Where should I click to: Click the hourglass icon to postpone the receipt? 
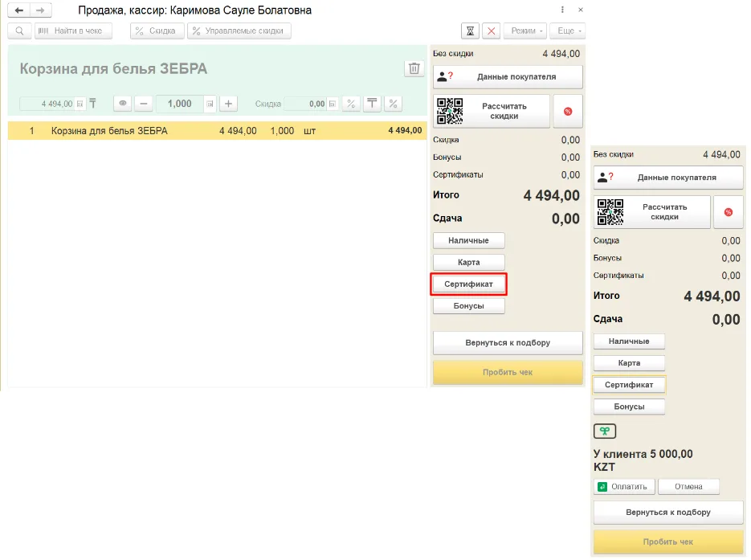471,31
